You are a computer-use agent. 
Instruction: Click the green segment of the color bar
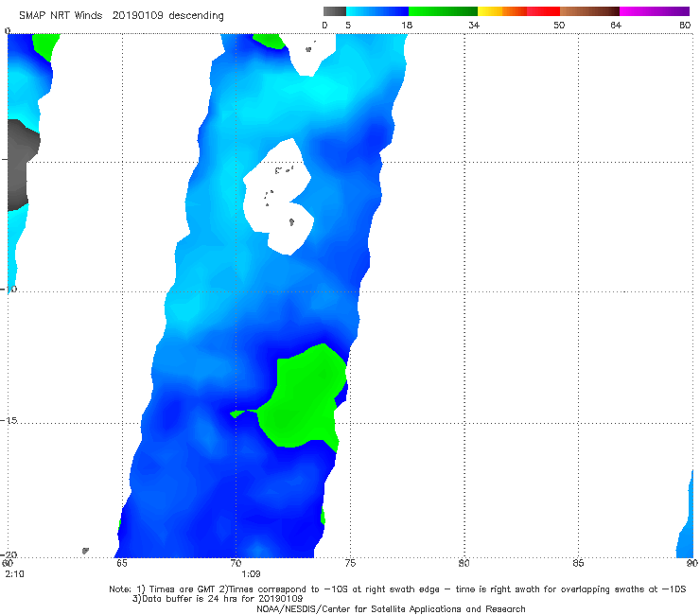pos(443,11)
